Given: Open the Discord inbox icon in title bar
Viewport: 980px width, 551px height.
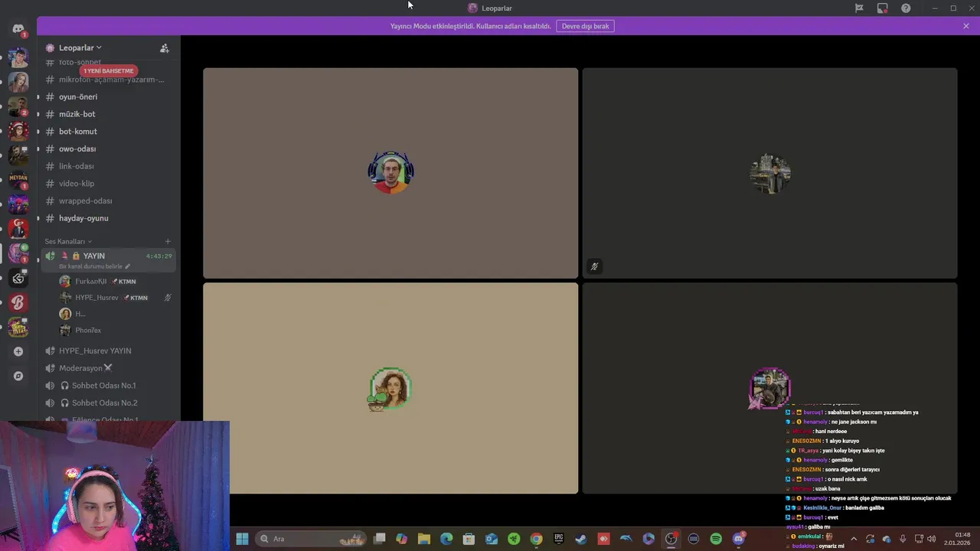Looking at the screenshot, I should pyautogui.click(x=882, y=8).
